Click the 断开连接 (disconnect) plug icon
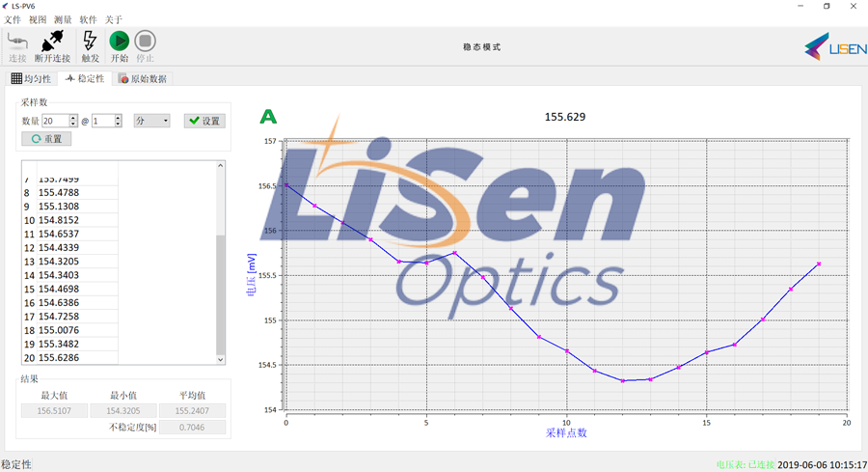Image resolution: width=868 pixels, height=472 pixels. tap(52, 42)
